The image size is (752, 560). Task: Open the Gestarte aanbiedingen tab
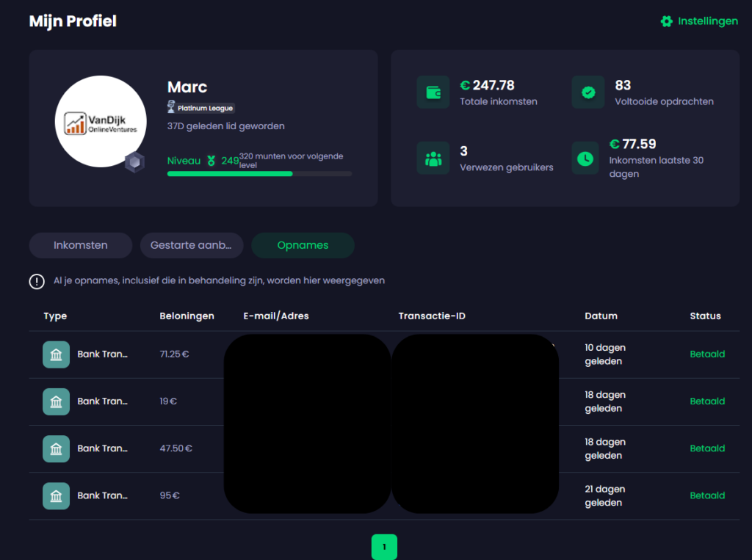tap(192, 245)
